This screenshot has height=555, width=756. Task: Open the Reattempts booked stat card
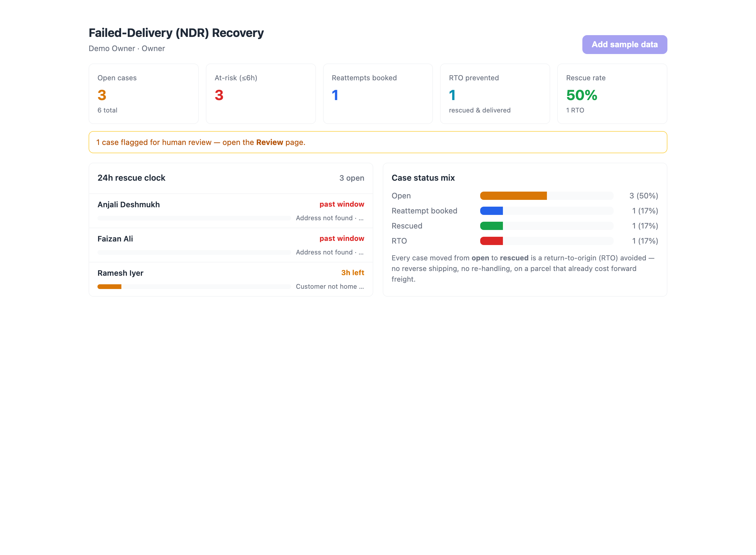point(378,94)
